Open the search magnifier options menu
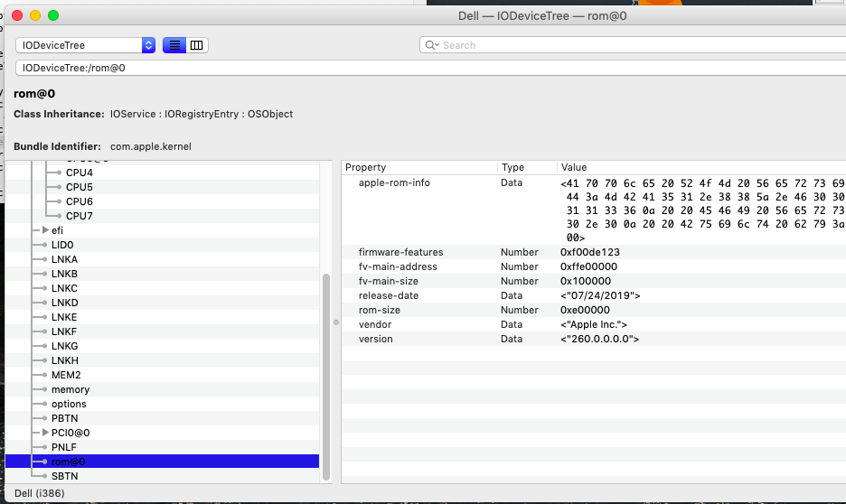846x504 pixels. (x=432, y=45)
